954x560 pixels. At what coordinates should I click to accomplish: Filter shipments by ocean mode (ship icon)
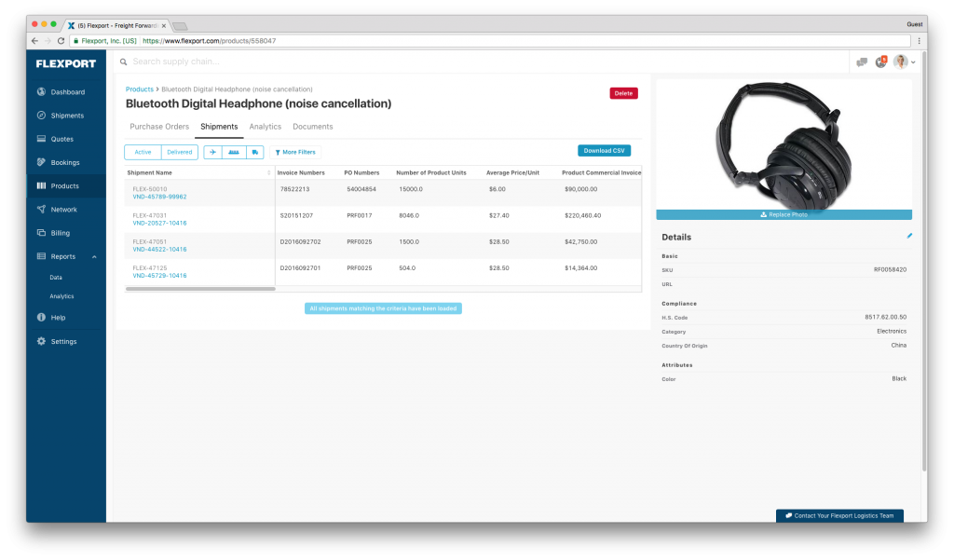coord(234,152)
